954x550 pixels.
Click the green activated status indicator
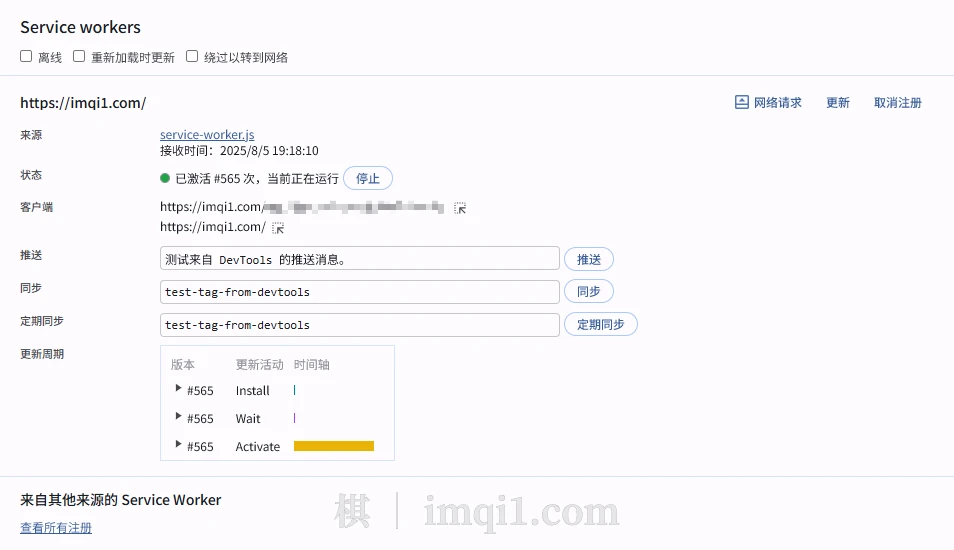tap(165, 178)
